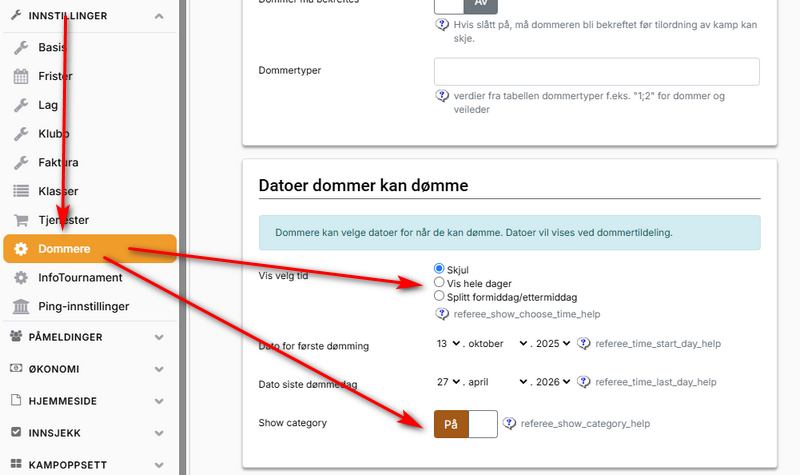Select the highlighted Dommere menu item
This screenshot has height=475, width=800.
coord(90,249)
